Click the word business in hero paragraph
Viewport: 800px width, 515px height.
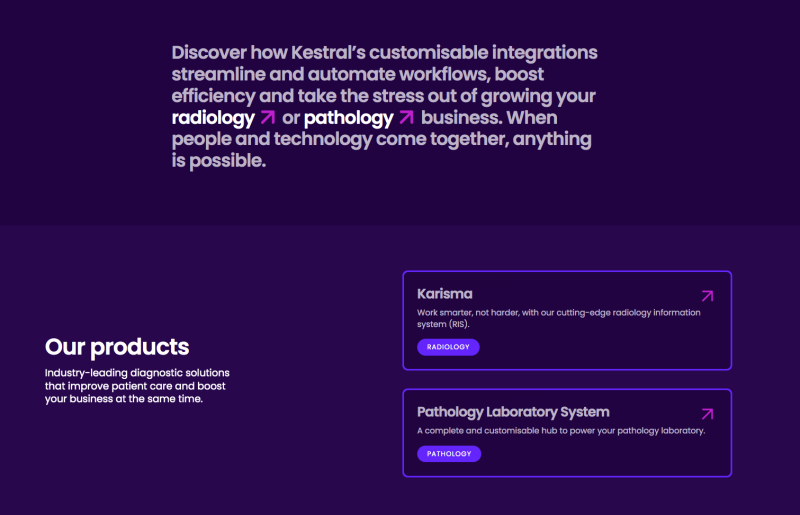point(457,118)
